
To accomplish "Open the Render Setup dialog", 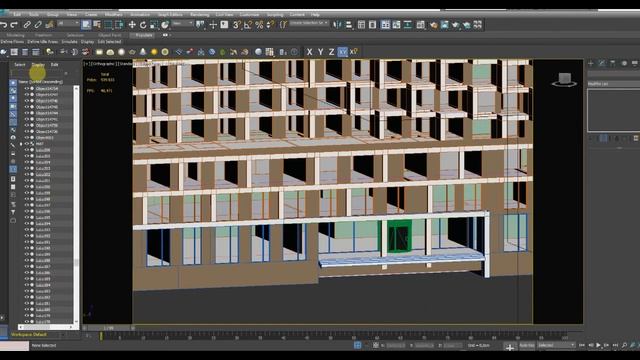I will tap(433, 25).
